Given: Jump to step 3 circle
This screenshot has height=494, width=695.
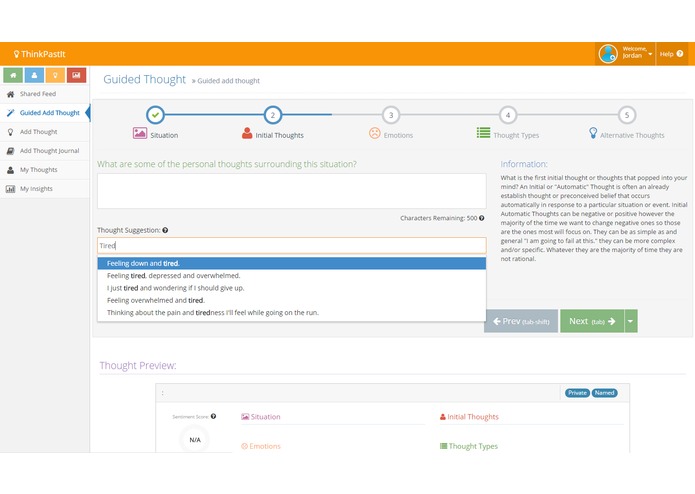Looking at the screenshot, I should 391,115.
